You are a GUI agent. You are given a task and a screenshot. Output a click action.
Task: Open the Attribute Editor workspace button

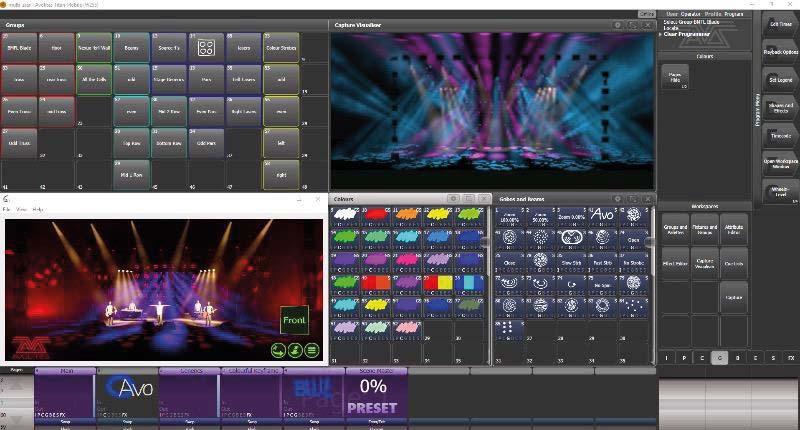tap(734, 230)
